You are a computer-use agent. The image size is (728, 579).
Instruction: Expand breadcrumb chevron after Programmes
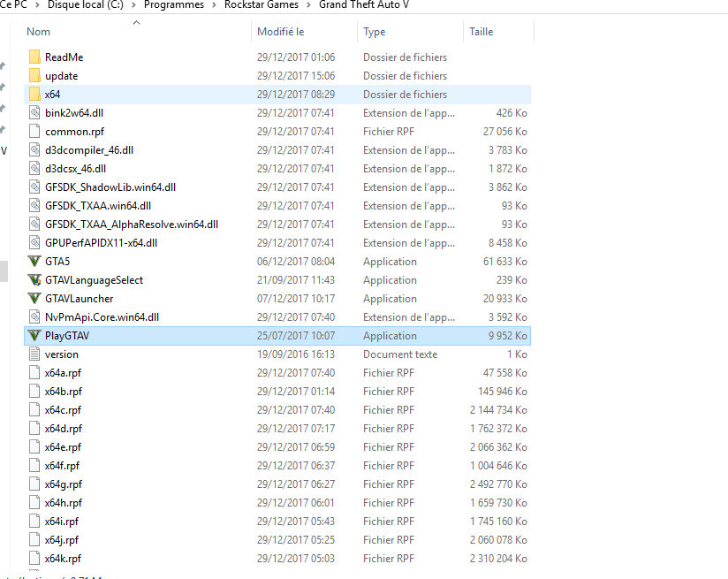click(215, 5)
